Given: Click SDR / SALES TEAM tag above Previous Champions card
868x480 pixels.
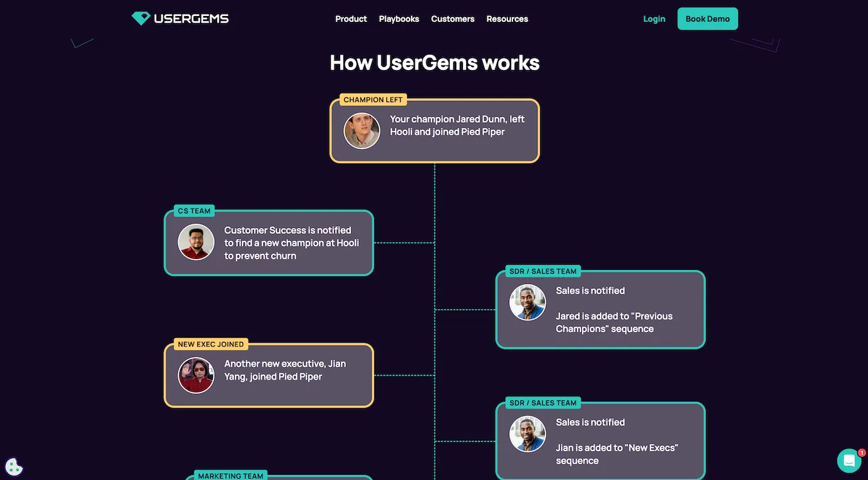Looking at the screenshot, I should [543, 271].
